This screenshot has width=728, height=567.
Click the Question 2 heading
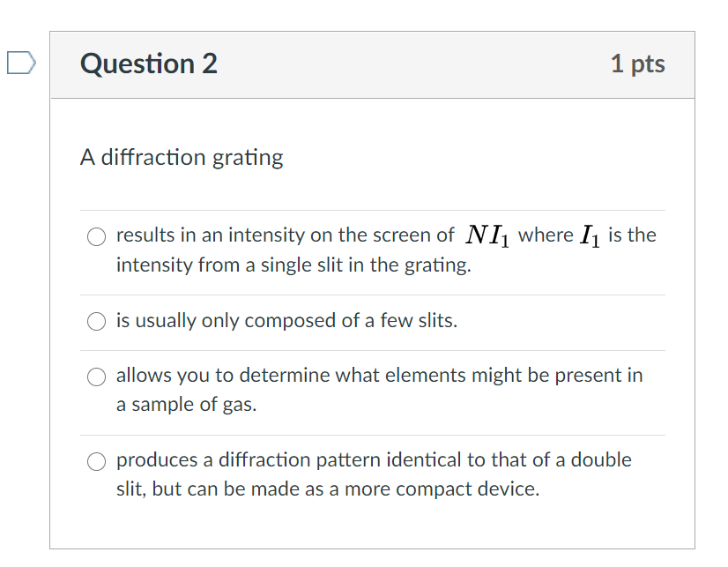pos(148,63)
